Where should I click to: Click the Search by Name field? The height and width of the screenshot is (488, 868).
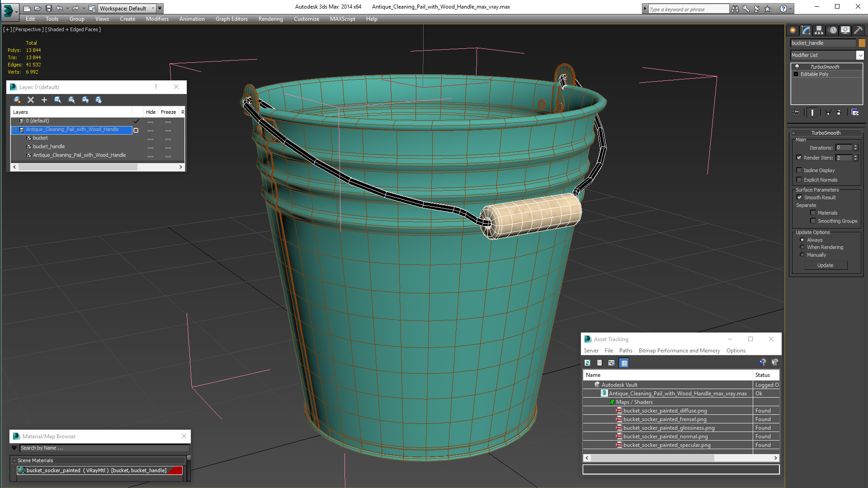click(x=104, y=448)
